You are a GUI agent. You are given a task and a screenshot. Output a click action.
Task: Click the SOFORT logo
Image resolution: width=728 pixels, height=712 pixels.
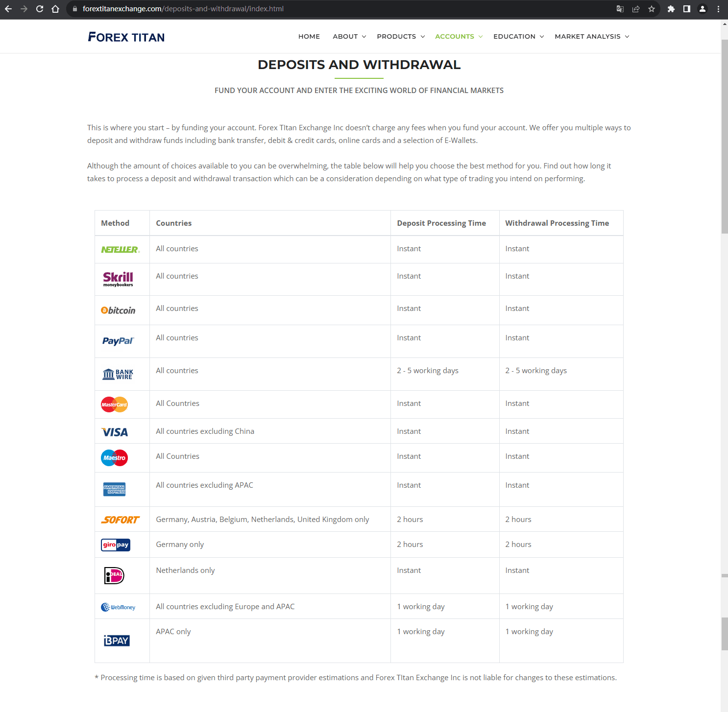pos(121,520)
